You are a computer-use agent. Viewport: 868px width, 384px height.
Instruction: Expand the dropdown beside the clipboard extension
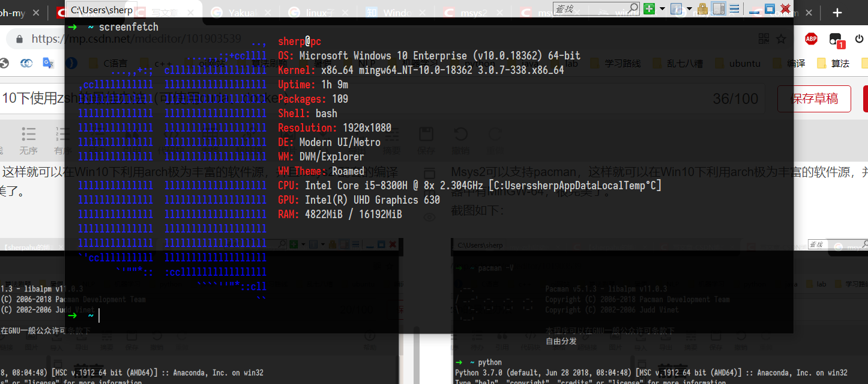click(x=689, y=9)
